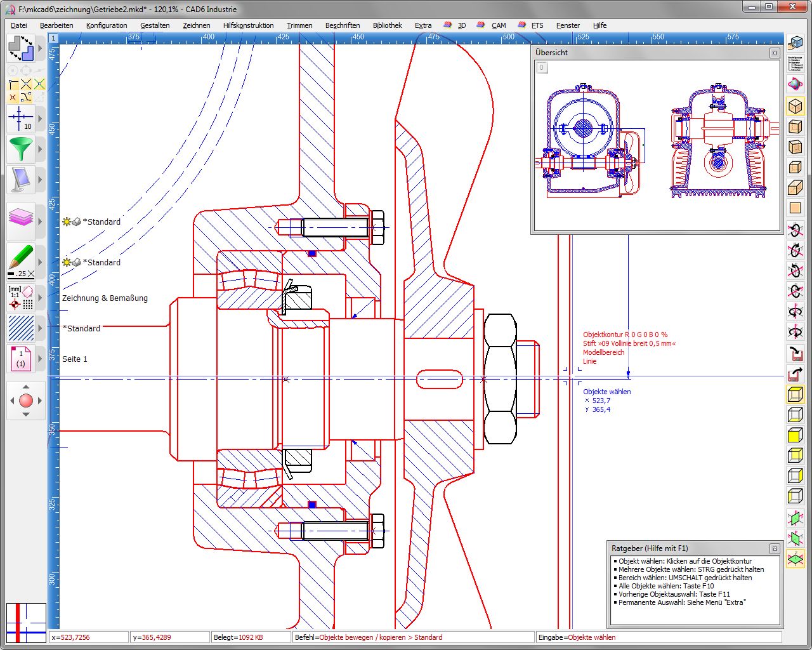Open the hatch pattern tool
Image resolution: width=812 pixels, height=650 pixels.
coord(21,329)
